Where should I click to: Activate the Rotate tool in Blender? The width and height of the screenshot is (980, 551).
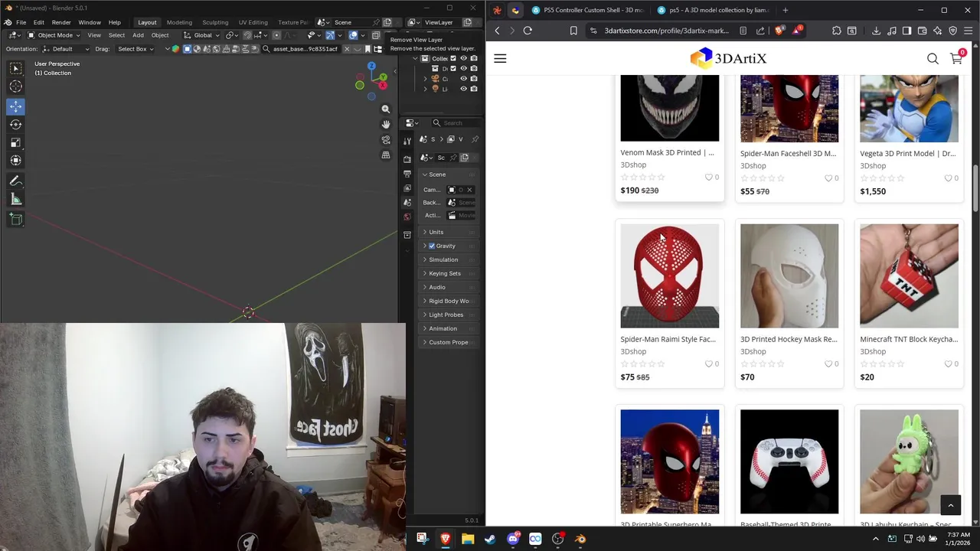(15, 124)
